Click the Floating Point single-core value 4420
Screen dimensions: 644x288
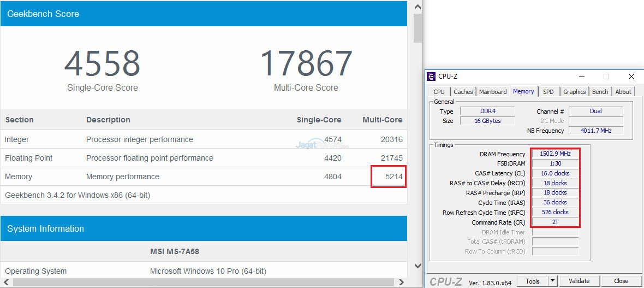333,158
